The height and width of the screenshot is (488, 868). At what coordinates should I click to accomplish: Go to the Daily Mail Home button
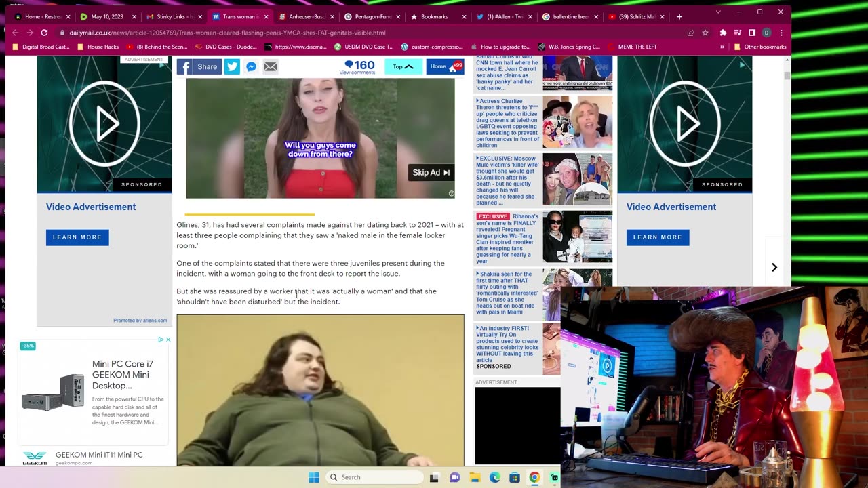pos(445,66)
